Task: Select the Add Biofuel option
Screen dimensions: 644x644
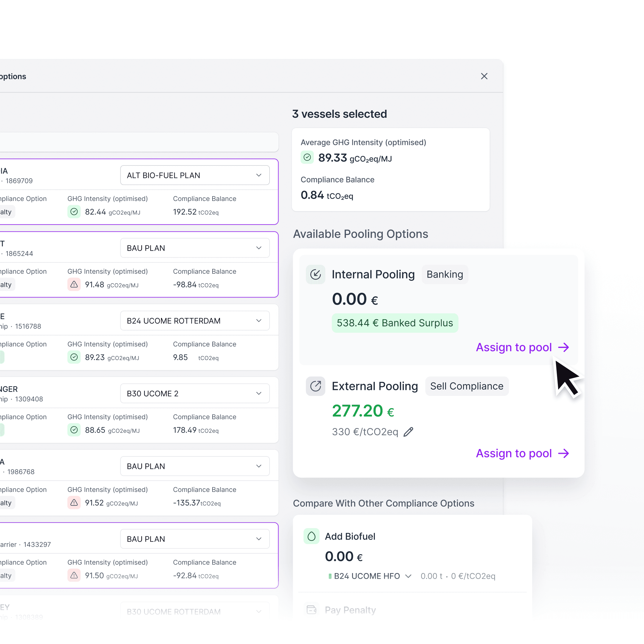Action: (350, 536)
